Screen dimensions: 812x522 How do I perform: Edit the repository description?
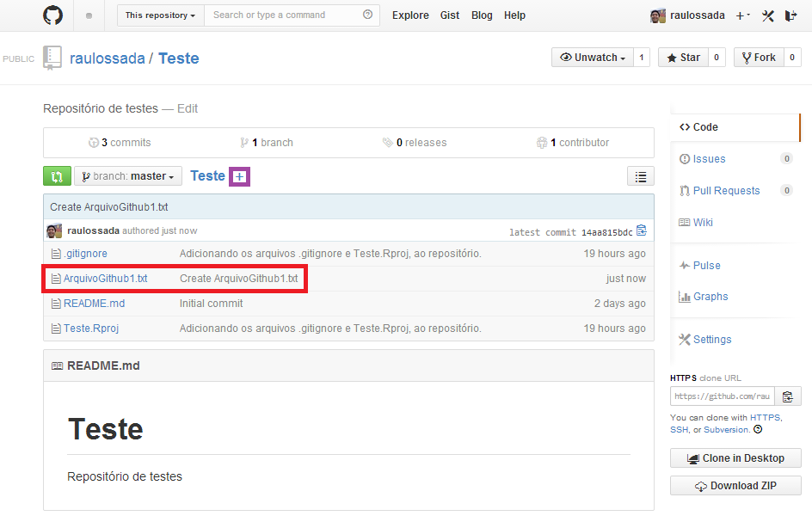pyautogui.click(x=188, y=108)
